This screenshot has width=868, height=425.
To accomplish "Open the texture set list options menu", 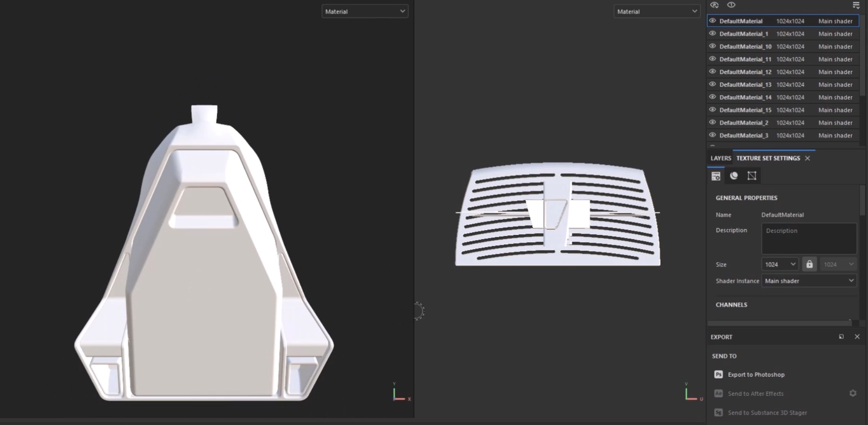I will pos(856,5).
